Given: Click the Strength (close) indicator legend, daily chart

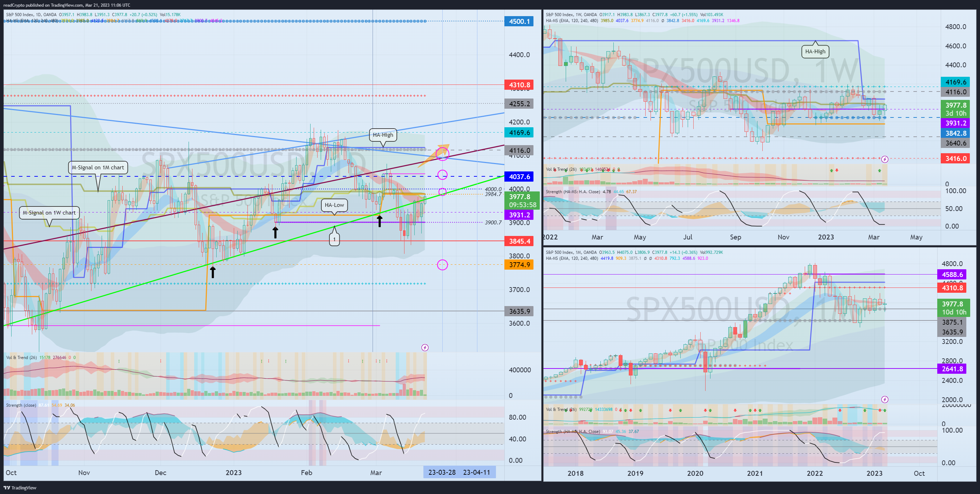Looking at the screenshot, I should pyautogui.click(x=21, y=405).
